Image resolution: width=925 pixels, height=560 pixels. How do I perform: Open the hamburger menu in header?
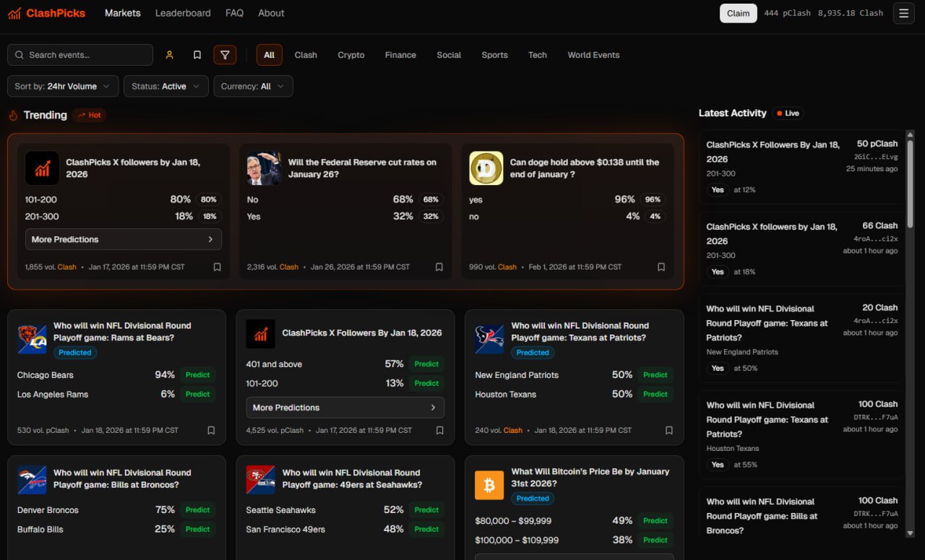click(903, 13)
